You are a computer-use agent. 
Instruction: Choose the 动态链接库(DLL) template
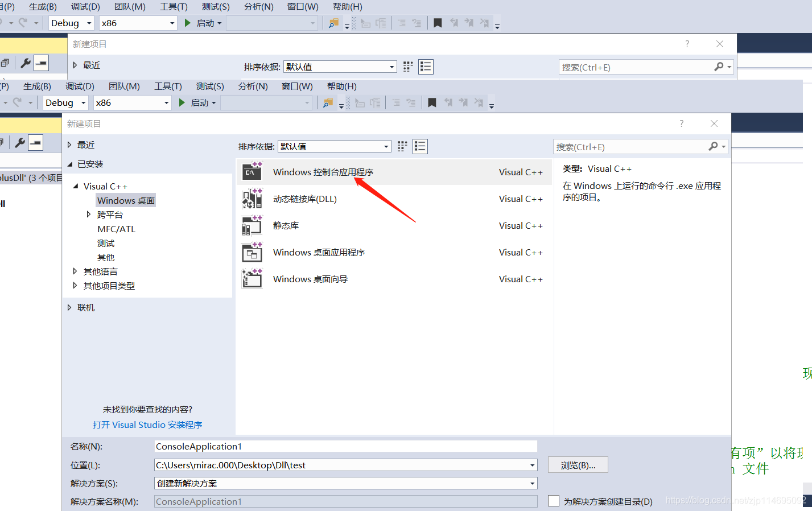pyautogui.click(x=394, y=199)
